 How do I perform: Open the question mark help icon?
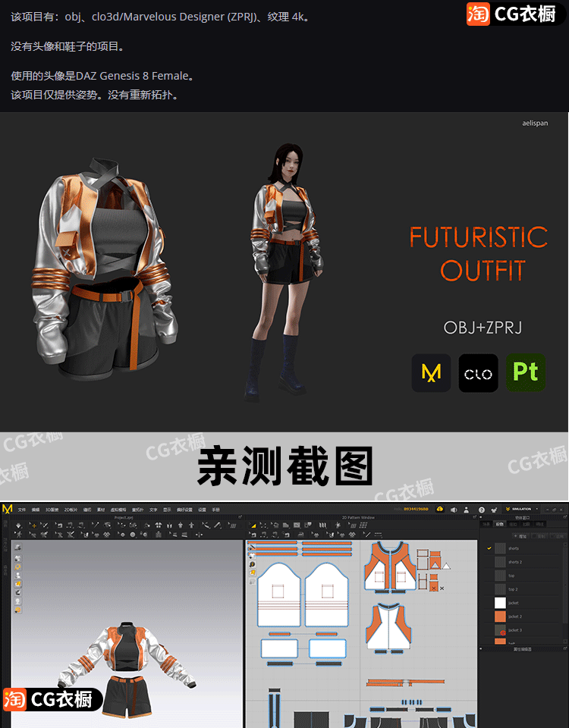(x=482, y=510)
